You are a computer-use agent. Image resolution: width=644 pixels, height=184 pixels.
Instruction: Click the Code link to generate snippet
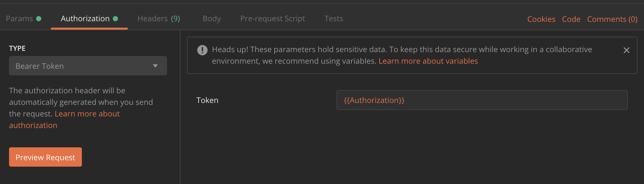pyautogui.click(x=571, y=19)
